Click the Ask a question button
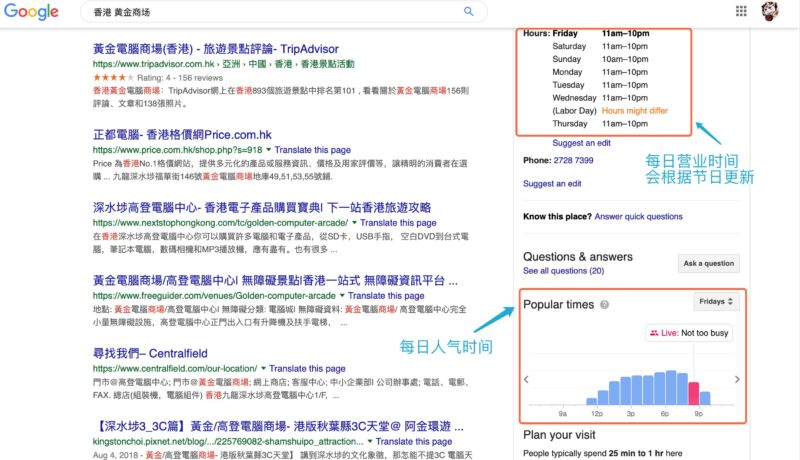Screen dimensions: 800x460 709,264
